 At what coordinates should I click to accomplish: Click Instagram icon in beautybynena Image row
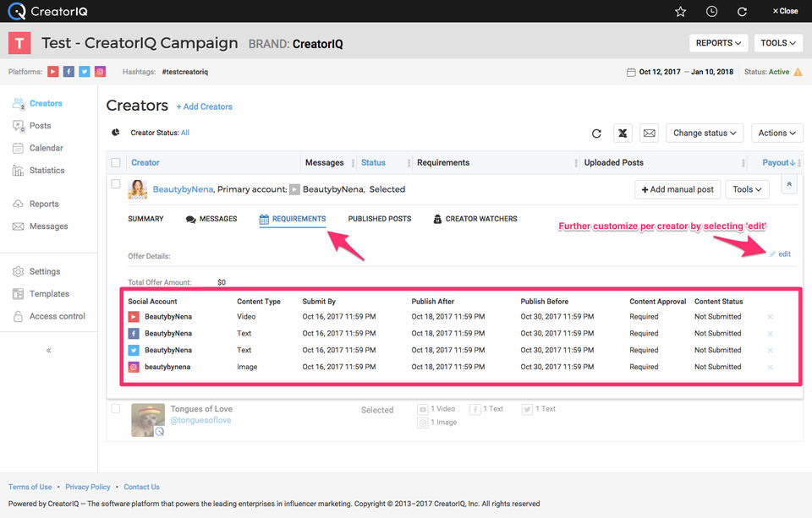coord(134,367)
